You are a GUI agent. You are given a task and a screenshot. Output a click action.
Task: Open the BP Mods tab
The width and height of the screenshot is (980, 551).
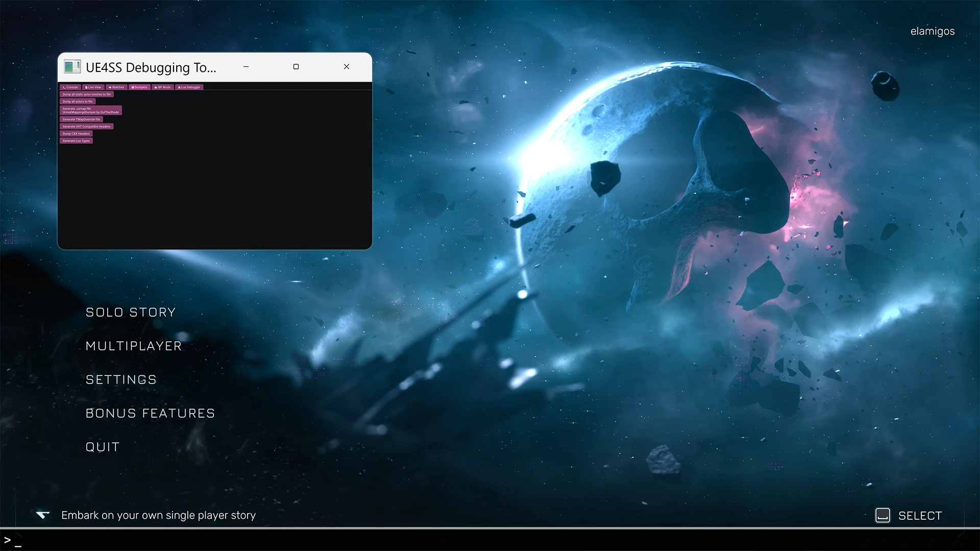(x=163, y=87)
